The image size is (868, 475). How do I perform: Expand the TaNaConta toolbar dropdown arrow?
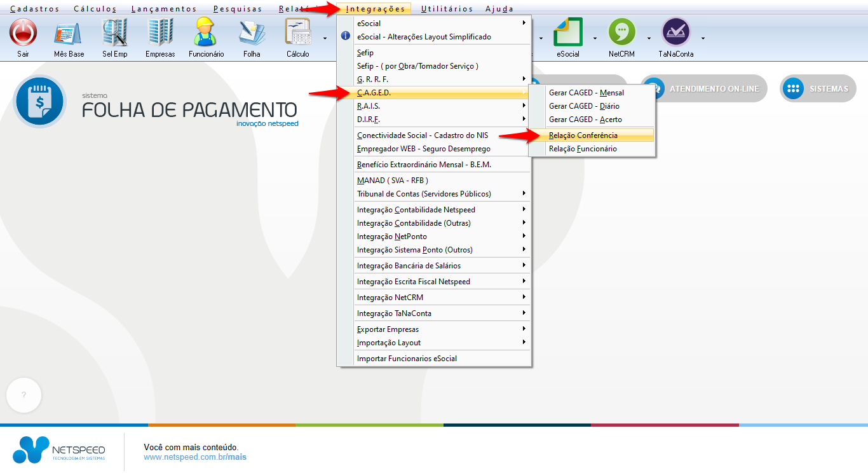click(703, 38)
